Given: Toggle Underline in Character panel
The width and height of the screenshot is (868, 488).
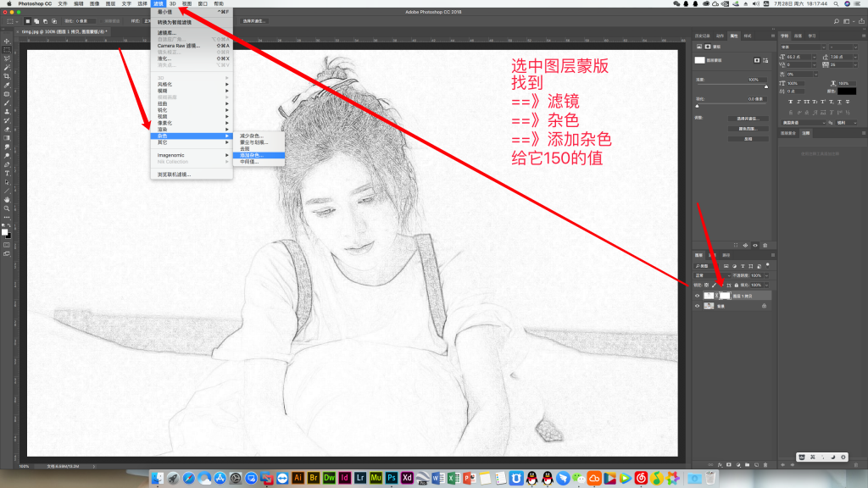Looking at the screenshot, I should pos(839,102).
